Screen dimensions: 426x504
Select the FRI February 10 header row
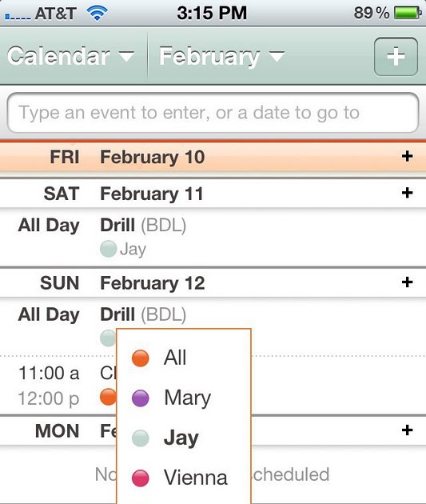tap(213, 157)
